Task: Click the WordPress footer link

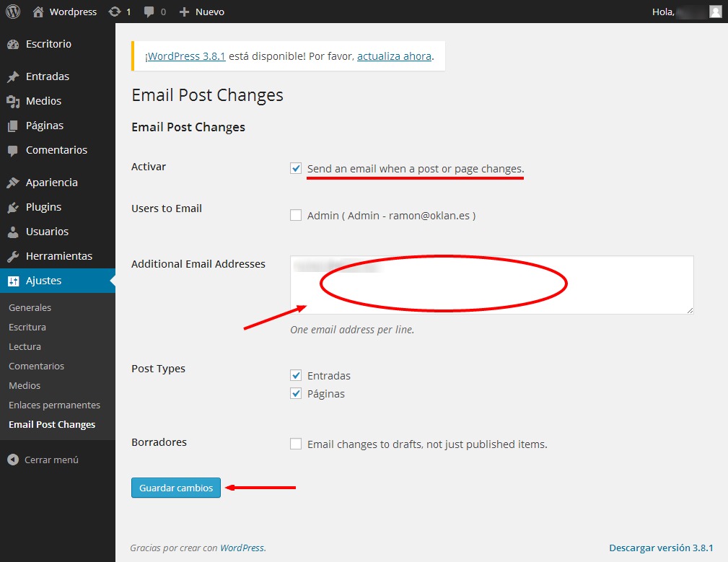Action: pyautogui.click(x=242, y=548)
